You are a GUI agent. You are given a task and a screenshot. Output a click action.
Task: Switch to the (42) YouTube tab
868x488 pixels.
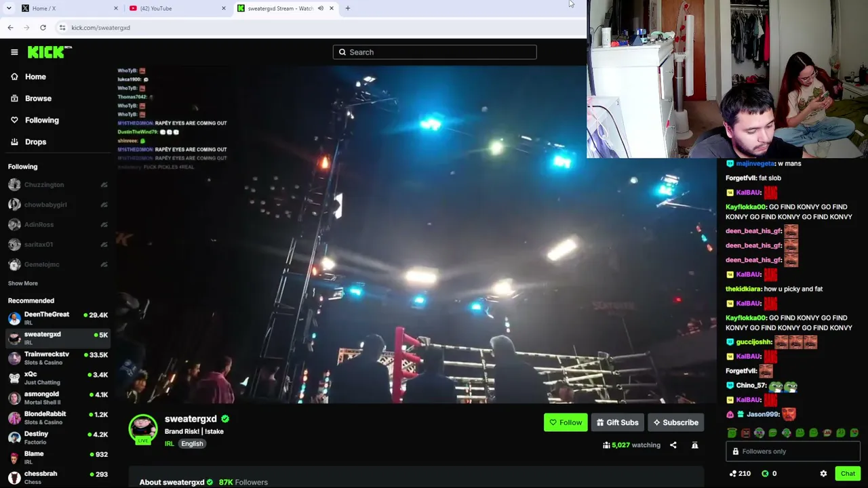tap(178, 8)
